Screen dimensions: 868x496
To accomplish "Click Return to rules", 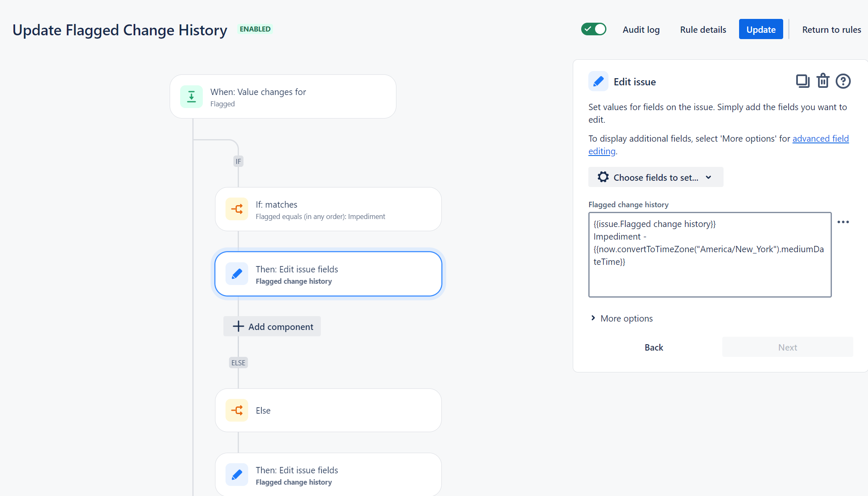I will [831, 30].
